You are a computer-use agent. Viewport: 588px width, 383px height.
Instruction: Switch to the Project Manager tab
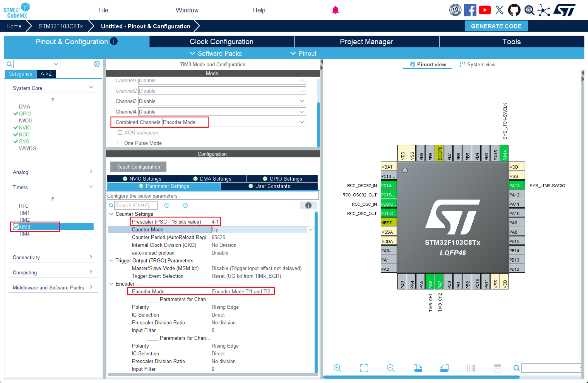click(x=366, y=42)
